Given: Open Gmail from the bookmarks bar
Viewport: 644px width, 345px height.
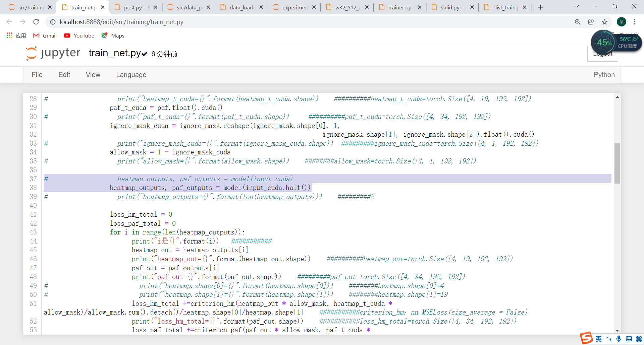Looking at the screenshot, I should tap(45, 36).
